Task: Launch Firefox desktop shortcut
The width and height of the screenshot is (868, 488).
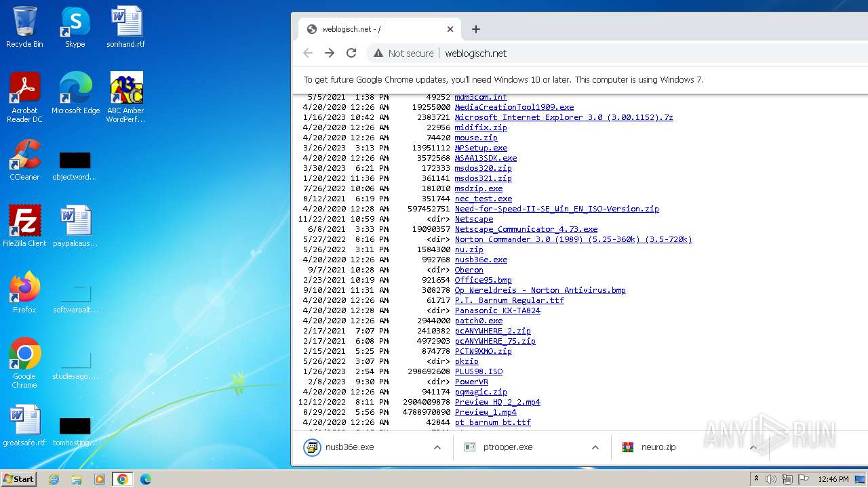Action: pyautogui.click(x=24, y=293)
